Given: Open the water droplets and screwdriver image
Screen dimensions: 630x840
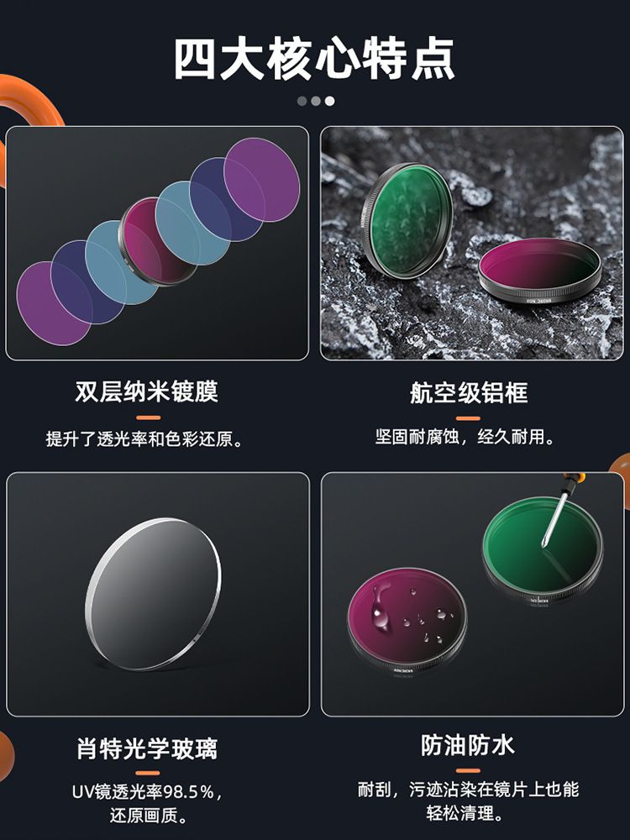Looking at the screenshot, I should [x=472, y=594].
